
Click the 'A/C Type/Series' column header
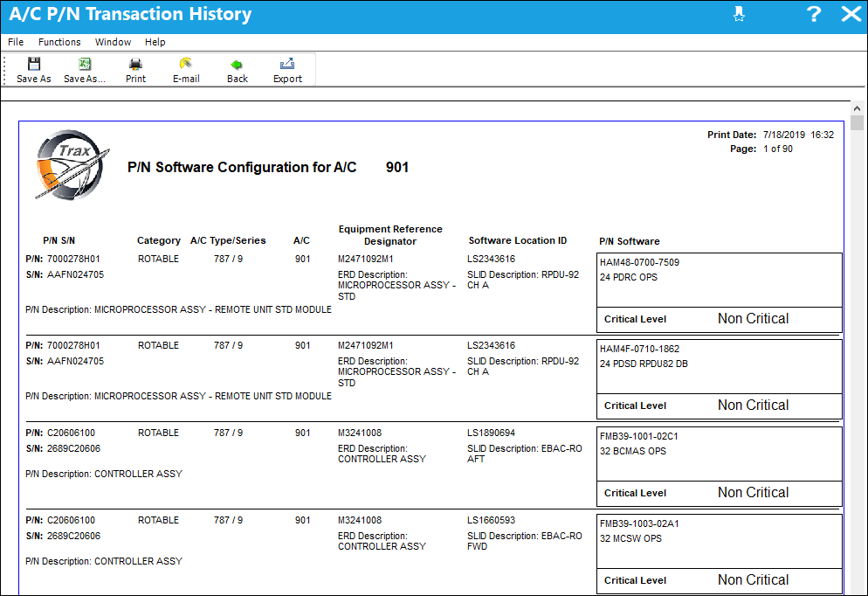228,240
